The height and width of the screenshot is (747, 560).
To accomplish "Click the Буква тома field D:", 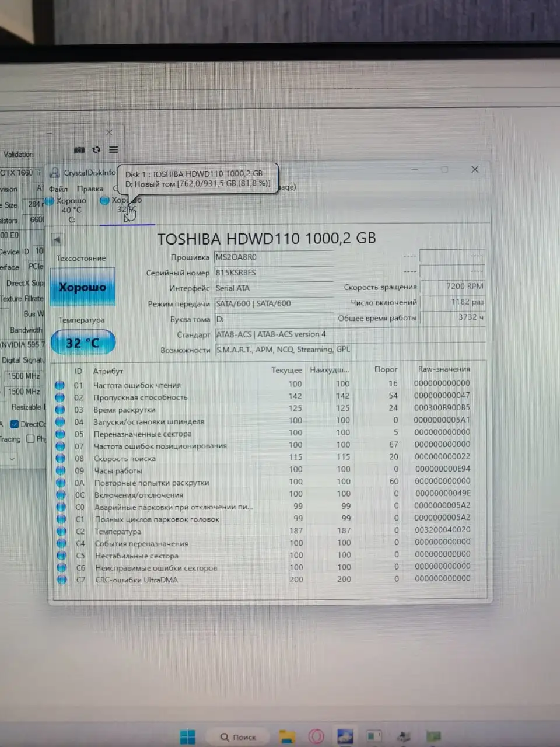I will coord(274,319).
